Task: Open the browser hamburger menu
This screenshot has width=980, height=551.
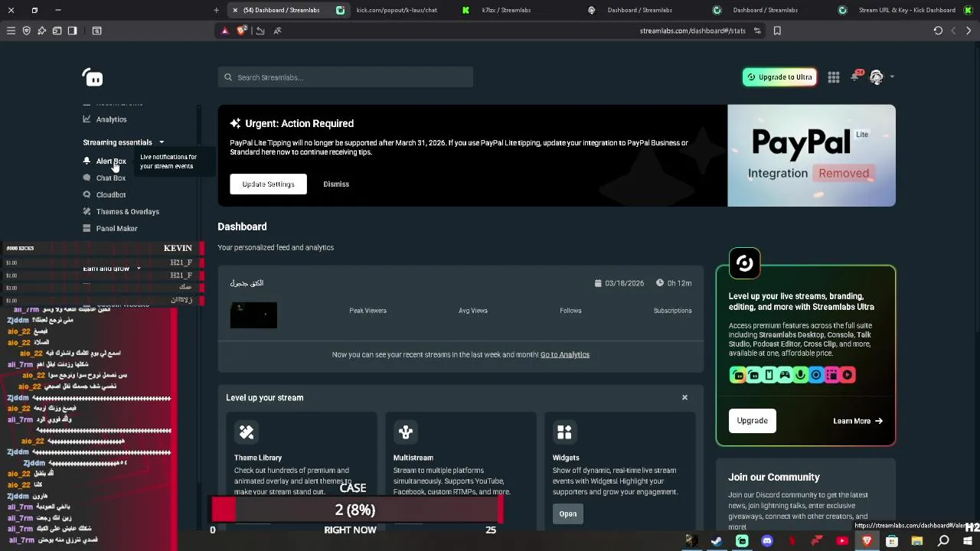Action: point(11,31)
